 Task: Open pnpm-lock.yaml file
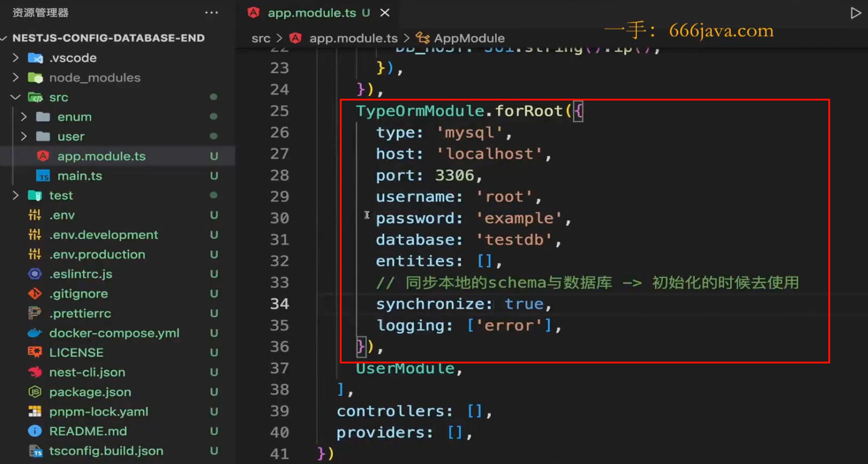[99, 411]
